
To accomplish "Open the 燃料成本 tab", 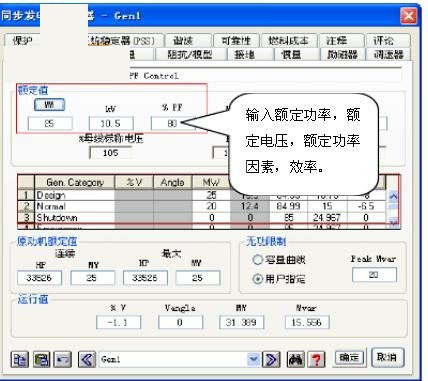I will 289,41.
